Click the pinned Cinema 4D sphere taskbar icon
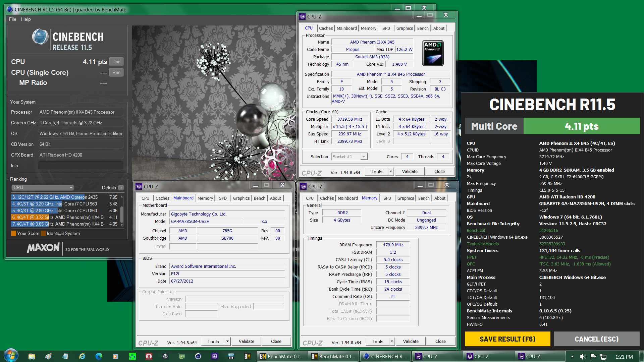The height and width of the screenshot is (362, 644). point(198,356)
